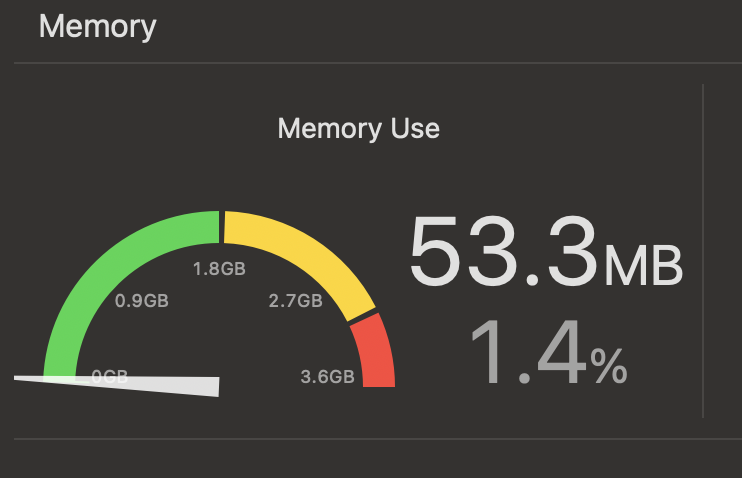This screenshot has width=742, height=478.
Task: Click the 2.7GB gauge label
Action: click(296, 301)
